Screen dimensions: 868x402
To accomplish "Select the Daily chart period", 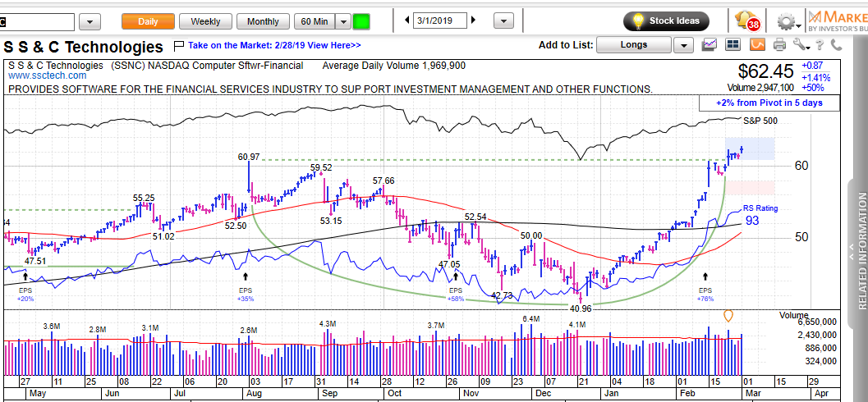I will (x=148, y=21).
